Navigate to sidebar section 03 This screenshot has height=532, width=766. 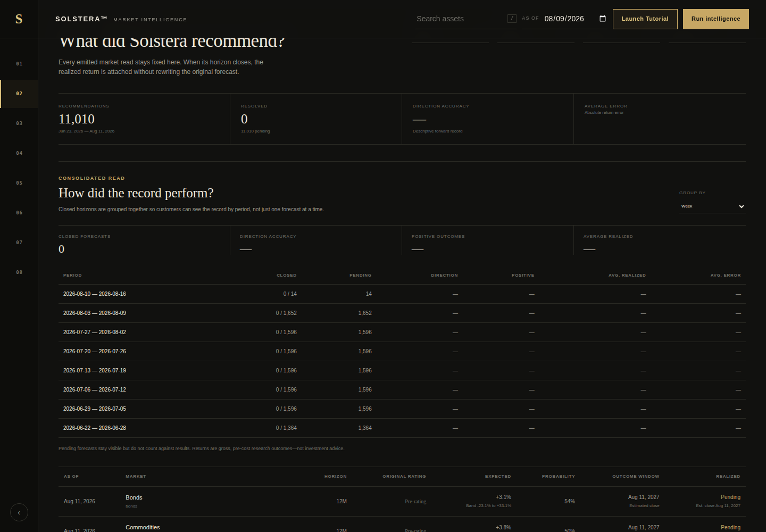pos(19,123)
